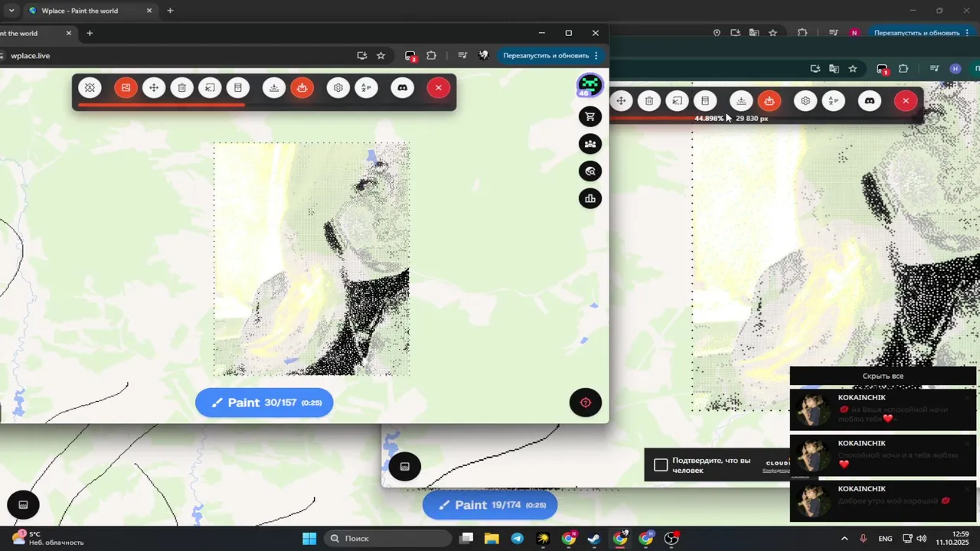The height and width of the screenshot is (551, 980).
Task: Click profile N avatar in back window
Action: (854, 33)
